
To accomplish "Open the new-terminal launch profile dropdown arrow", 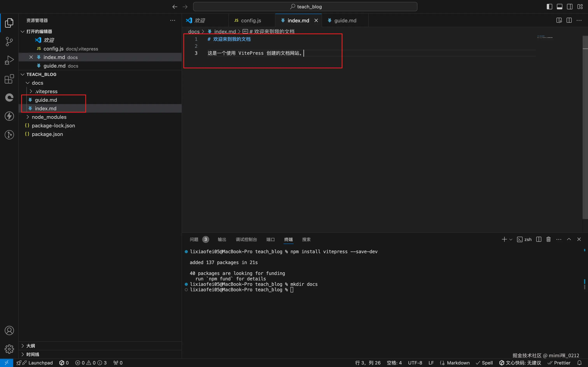I will [511, 239].
